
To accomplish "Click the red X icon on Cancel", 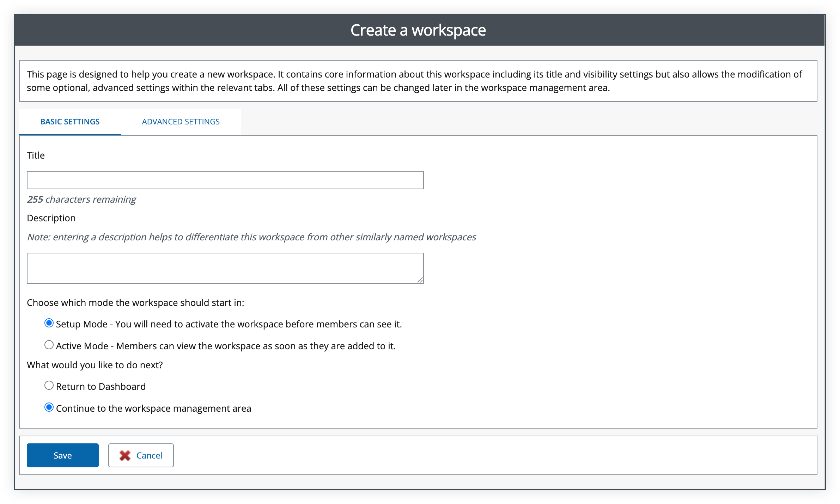I will [x=125, y=455].
